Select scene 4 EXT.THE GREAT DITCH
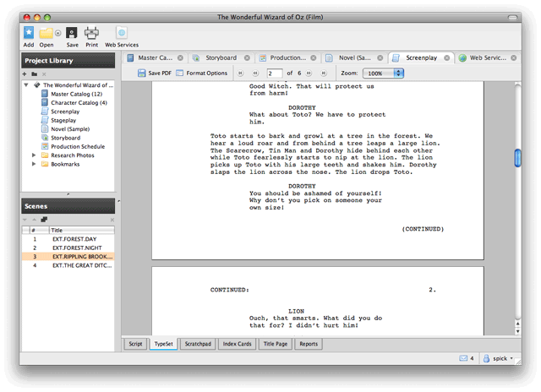This screenshot has height=392, width=541. (x=68, y=265)
